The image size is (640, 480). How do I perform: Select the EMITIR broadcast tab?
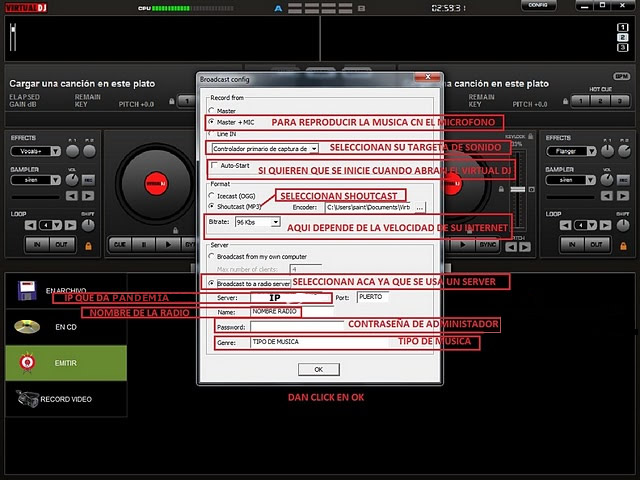point(66,363)
